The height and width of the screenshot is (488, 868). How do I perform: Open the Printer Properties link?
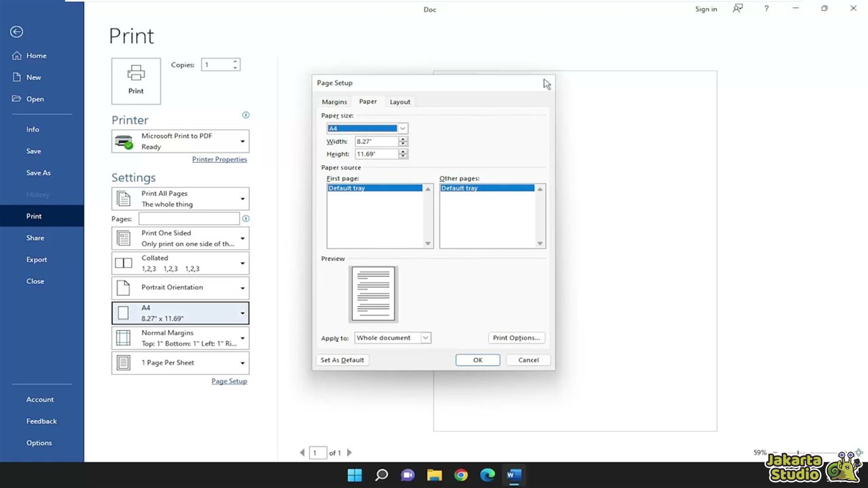coord(219,159)
